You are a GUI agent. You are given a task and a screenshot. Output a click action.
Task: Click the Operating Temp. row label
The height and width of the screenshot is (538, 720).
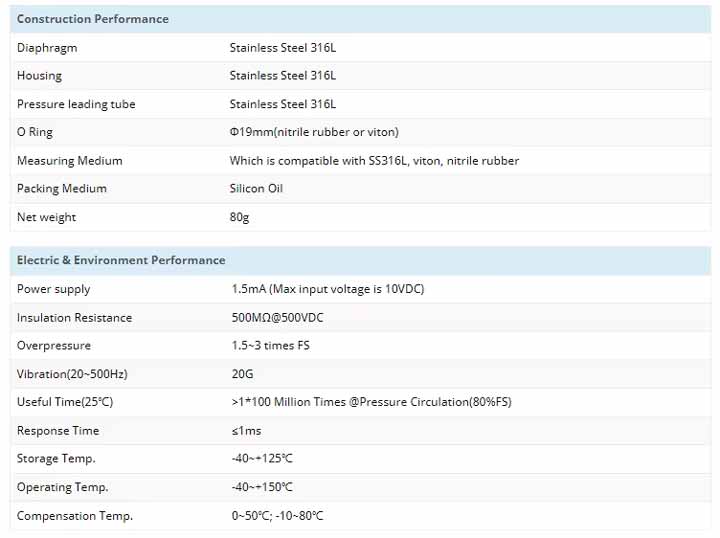pos(62,487)
